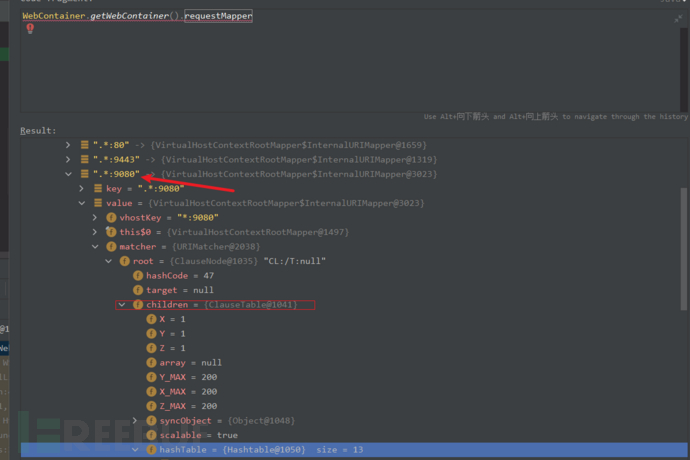
Task: Click the field icon next to target
Action: tap(138, 290)
